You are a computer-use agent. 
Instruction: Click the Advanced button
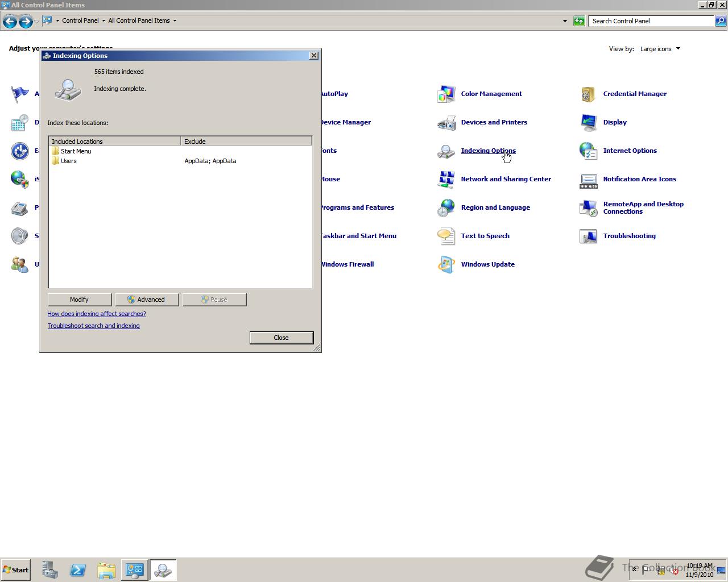coord(147,300)
